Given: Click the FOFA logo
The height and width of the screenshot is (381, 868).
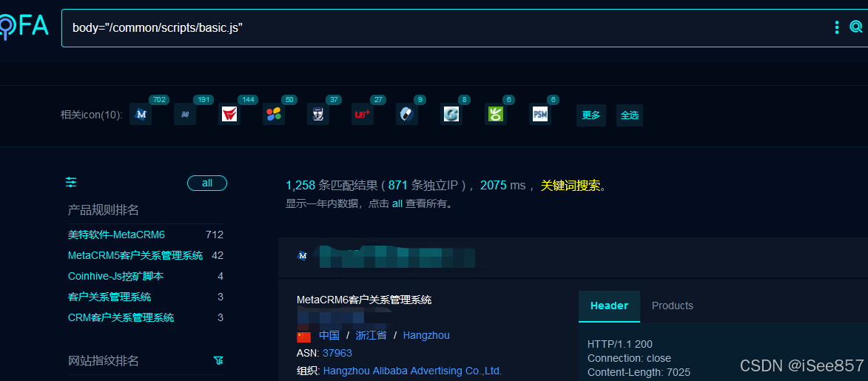Looking at the screenshot, I should [x=24, y=27].
